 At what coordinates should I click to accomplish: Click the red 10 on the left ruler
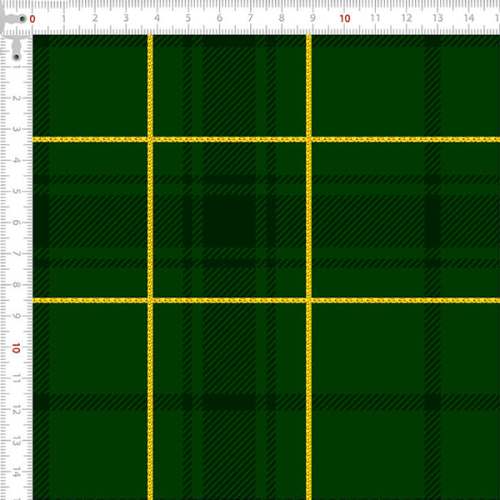click(x=16, y=348)
